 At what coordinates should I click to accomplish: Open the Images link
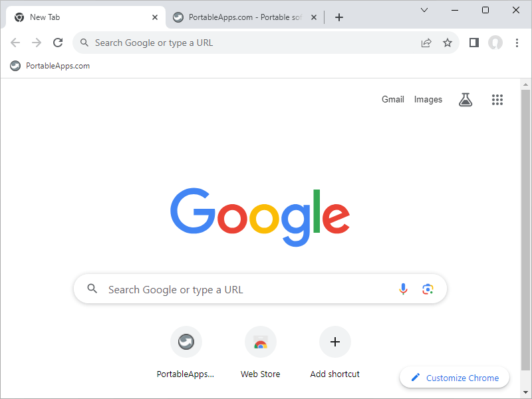pyautogui.click(x=428, y=100)
